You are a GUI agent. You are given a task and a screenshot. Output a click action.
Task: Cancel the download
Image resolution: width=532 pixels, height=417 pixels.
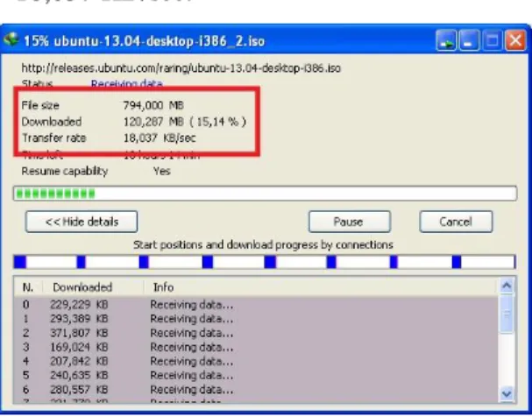(x=456, y=222)
